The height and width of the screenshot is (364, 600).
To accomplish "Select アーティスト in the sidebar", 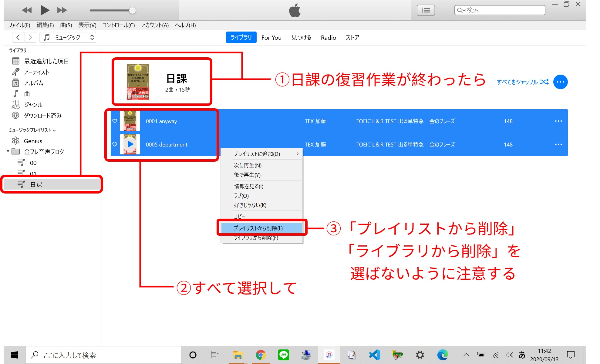I will [36, 72].
